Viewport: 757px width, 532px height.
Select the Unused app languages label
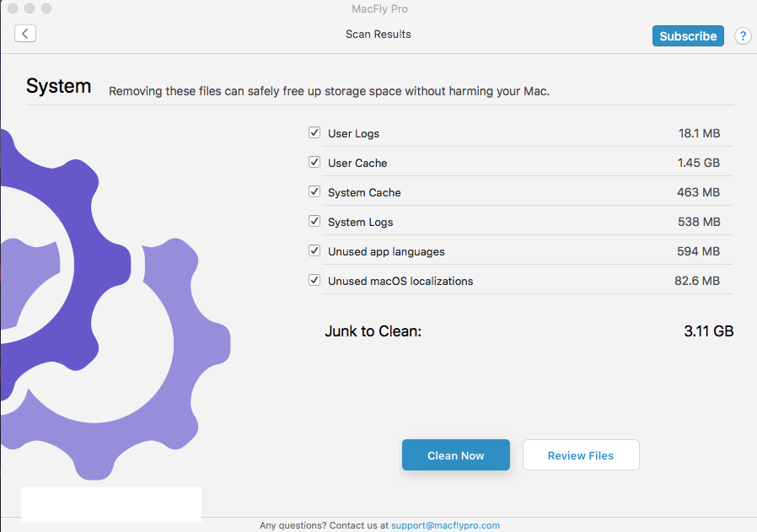[x=386, y=251]
